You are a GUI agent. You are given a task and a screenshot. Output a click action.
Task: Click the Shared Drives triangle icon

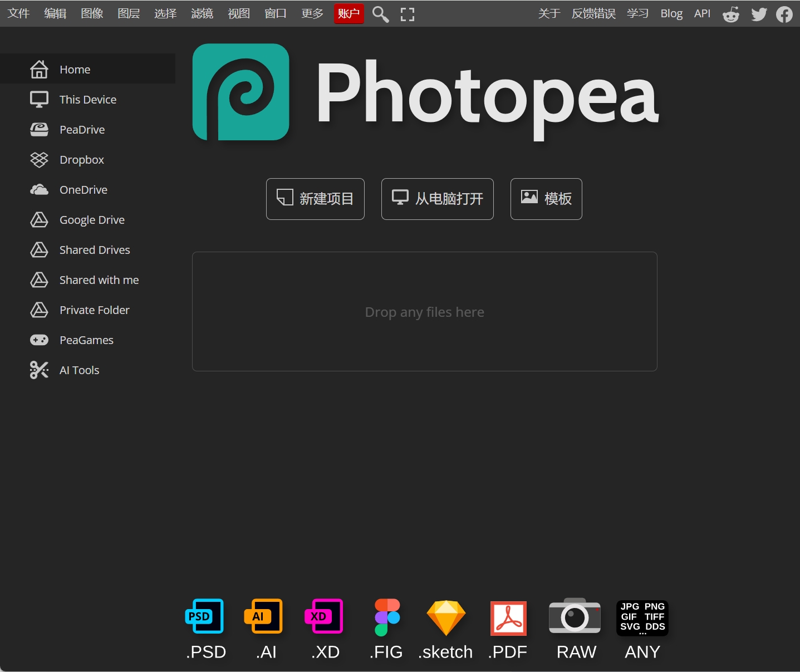(x=39, y=250)
